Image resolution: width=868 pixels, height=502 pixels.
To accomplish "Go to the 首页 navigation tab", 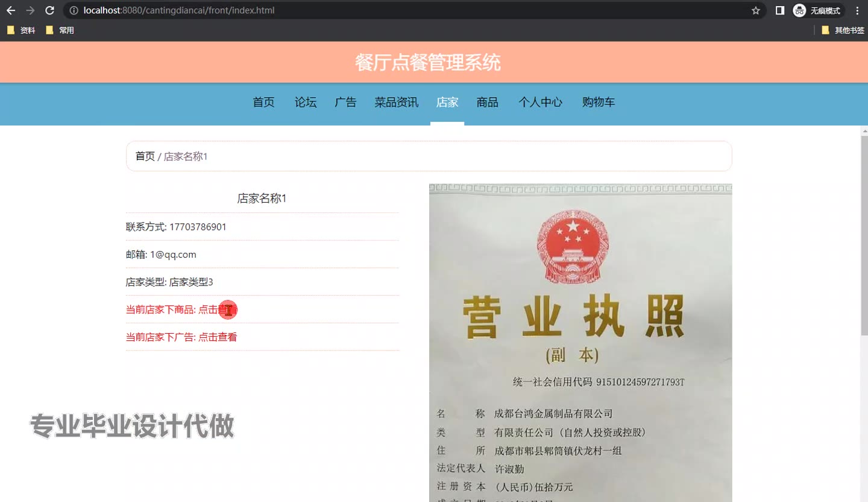I will 263,103.
